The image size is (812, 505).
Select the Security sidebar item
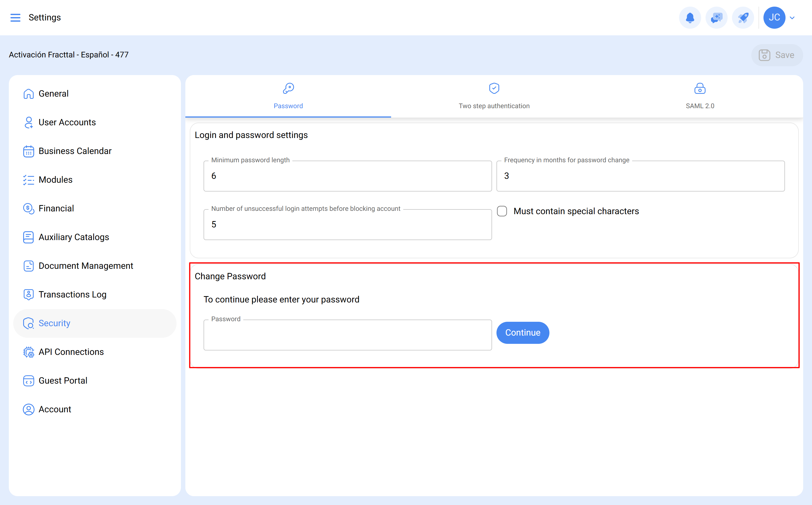point(54,323)
